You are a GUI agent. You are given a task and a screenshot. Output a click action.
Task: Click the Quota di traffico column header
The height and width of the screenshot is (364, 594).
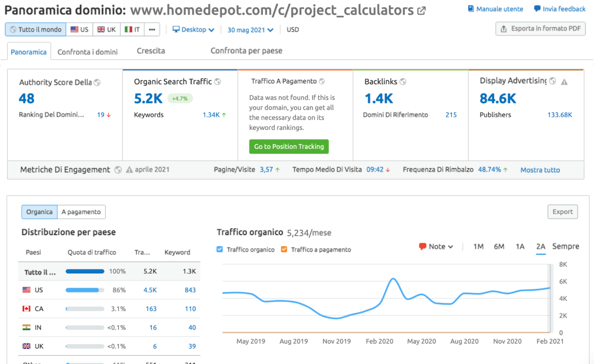coord(92,252)
